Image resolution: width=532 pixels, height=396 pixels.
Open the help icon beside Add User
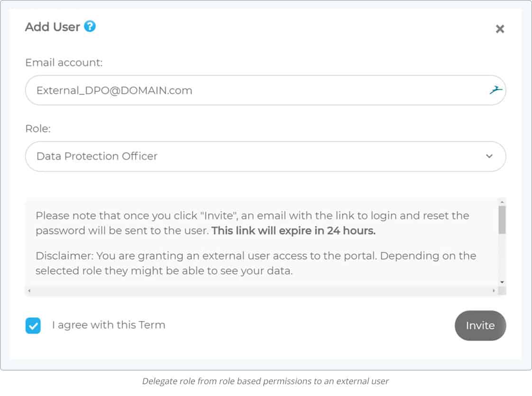point(90,26)
